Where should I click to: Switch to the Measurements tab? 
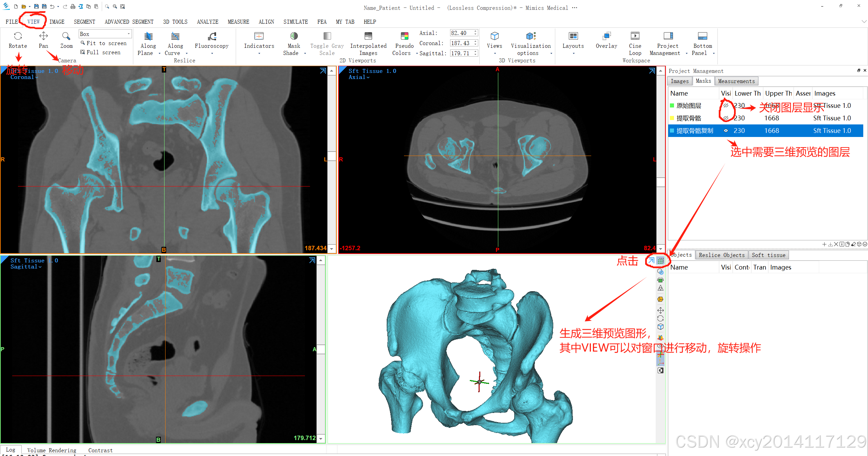click(736, 81)
